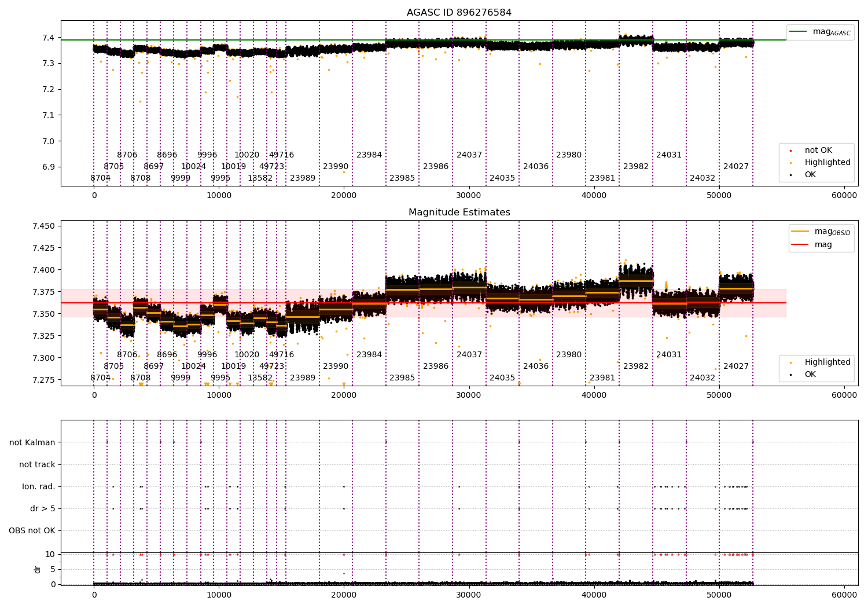Click the title 'AGASC ID 896276584'
The image size is (868, 608).
(459, 13)
